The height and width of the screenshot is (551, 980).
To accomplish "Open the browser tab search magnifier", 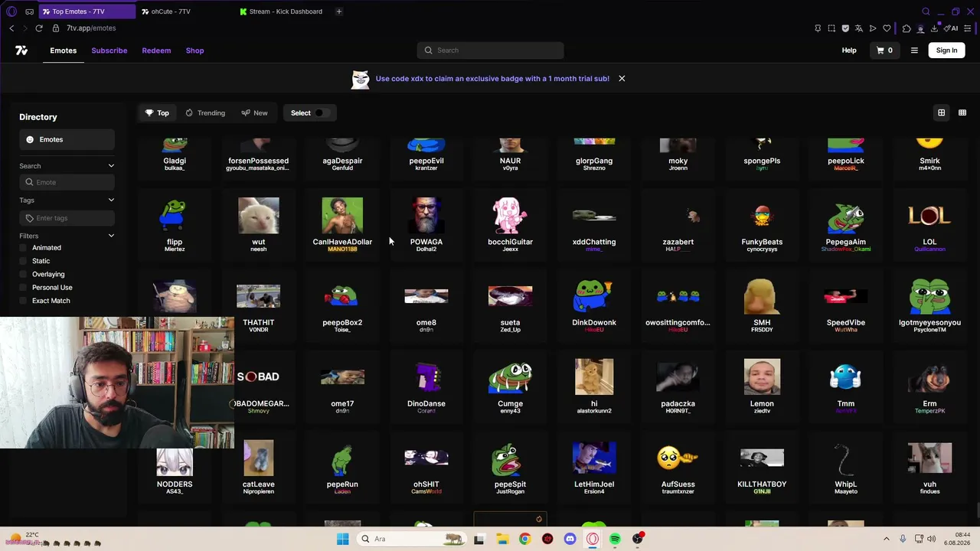I will click(x=926, y=11).
